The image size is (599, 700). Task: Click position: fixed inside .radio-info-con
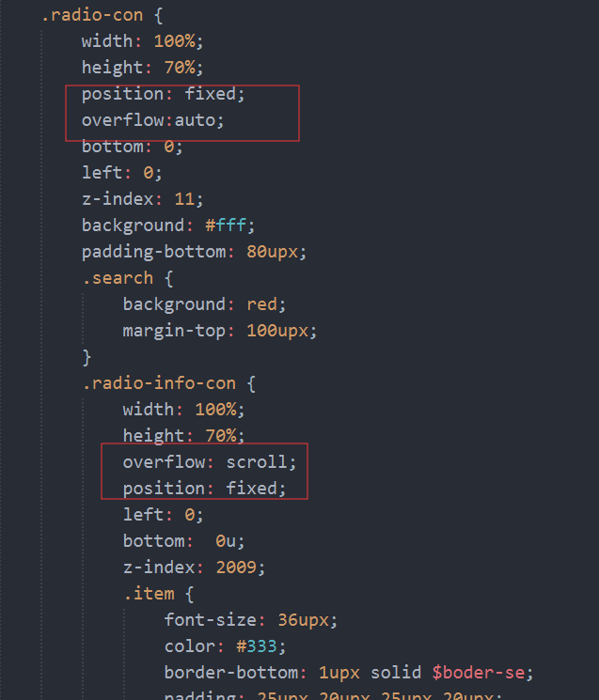click(204, 488)
